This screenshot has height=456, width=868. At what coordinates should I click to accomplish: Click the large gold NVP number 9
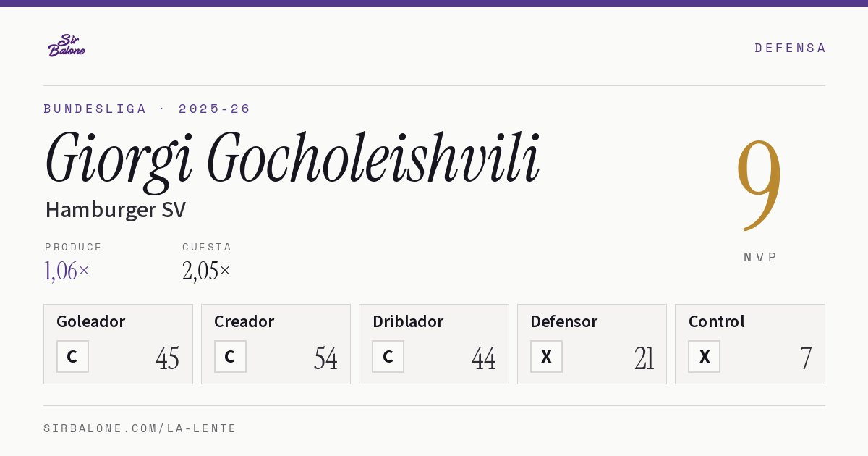click(x=759, y=184)
